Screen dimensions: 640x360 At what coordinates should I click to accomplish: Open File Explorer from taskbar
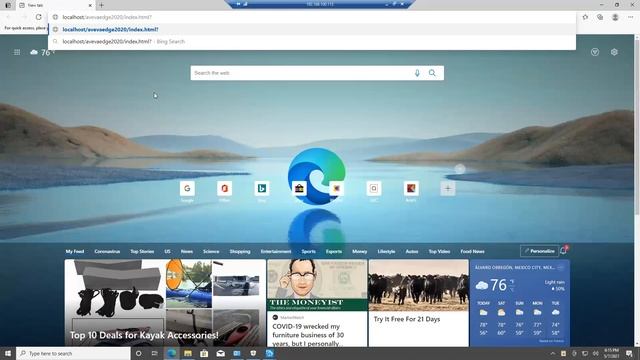pos(188,353)
